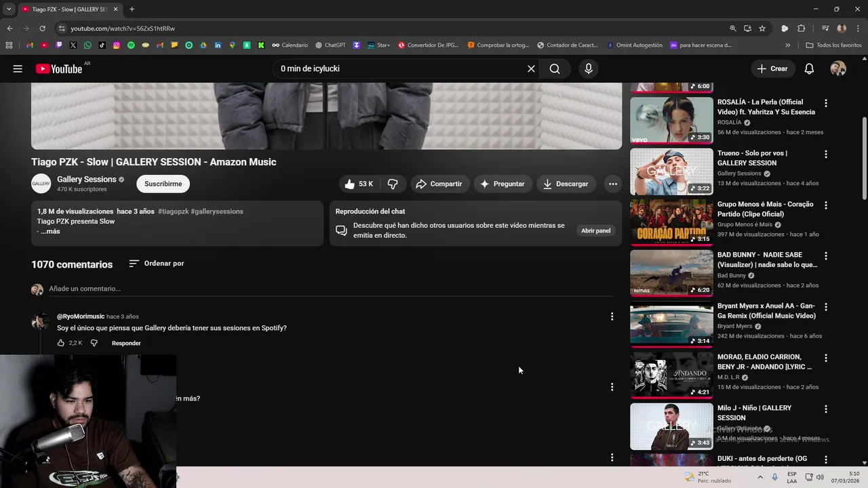This screenshot has height=488, width=868.
Task: Open the #tiagopzk hashtag
Action: (x=174, y=211)
